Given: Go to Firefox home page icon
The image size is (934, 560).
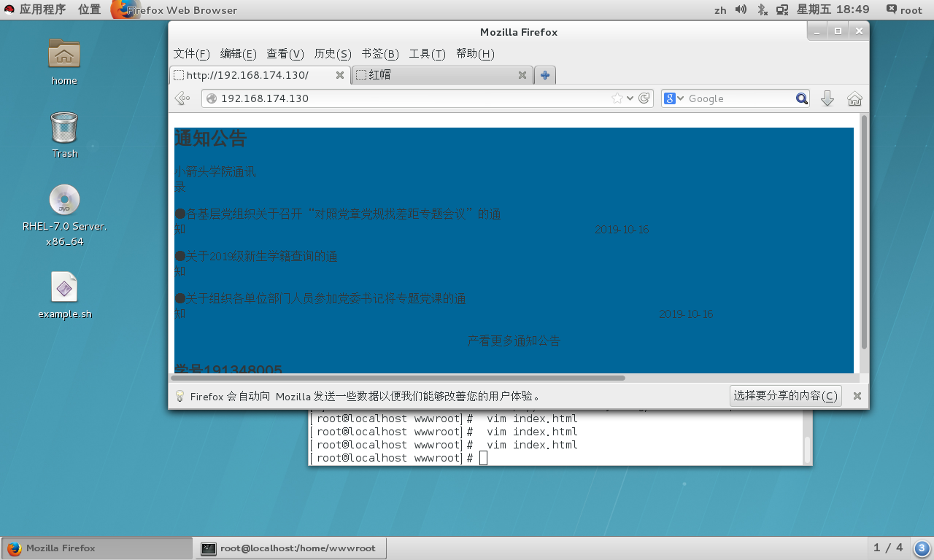Looking at the screenshot, I should tap(854, 98).
